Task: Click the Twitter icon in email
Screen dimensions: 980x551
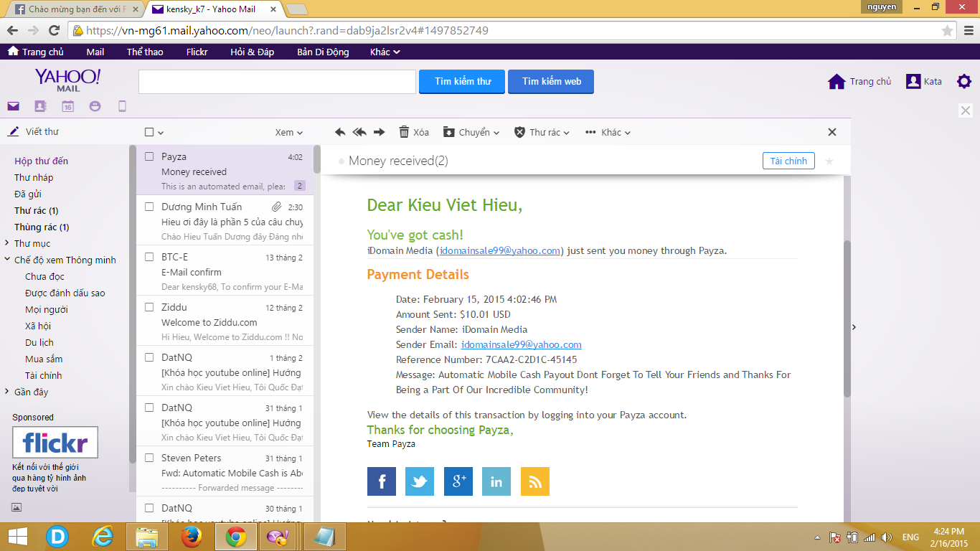Action: [x=420, y=481]
